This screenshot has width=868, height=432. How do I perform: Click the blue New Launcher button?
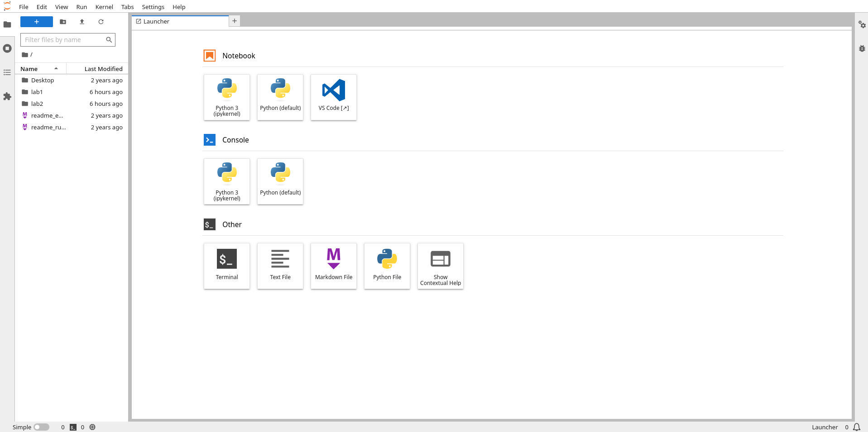click(x=37, y=22)
